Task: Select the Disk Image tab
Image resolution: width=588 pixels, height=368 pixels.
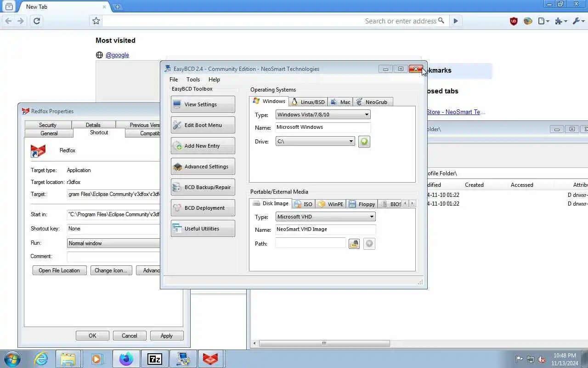Action: pyautogui.click(x=271, y=203)
